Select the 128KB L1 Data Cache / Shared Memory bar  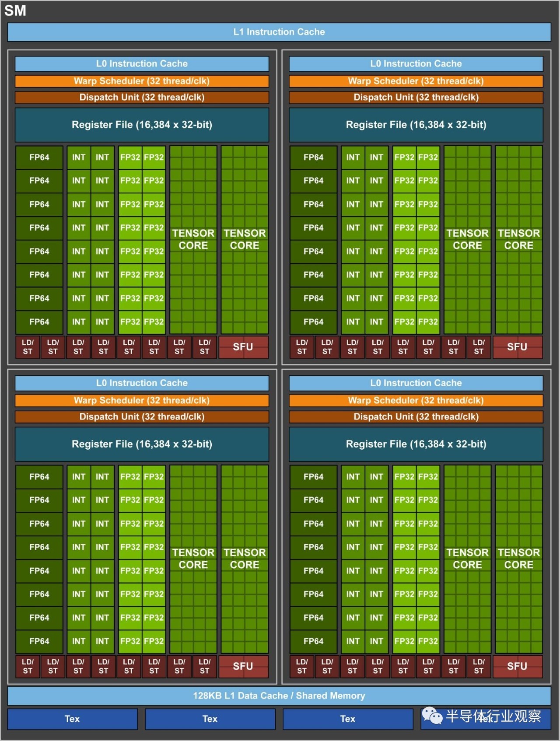(279, 696)
